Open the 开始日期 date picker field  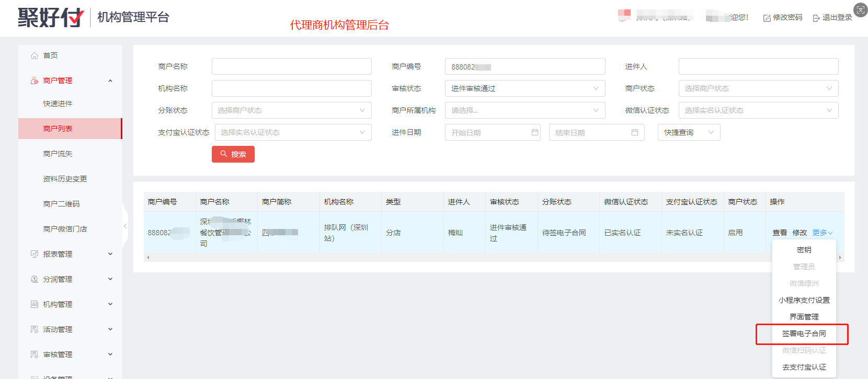[x=492, y=132]
